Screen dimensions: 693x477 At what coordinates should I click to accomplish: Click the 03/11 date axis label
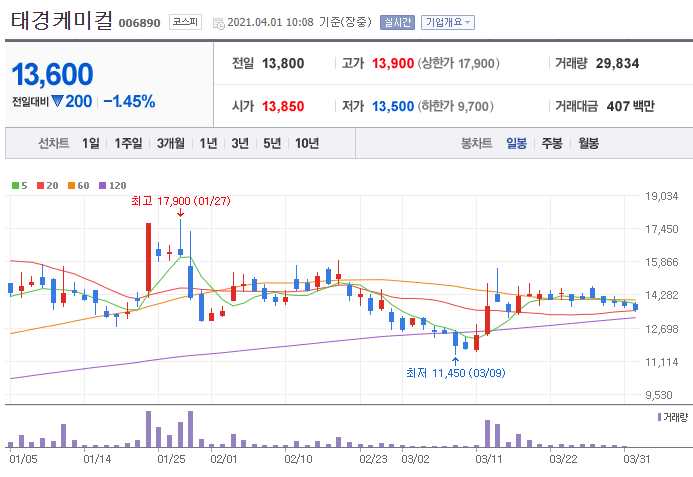click(x=489, y=459)
